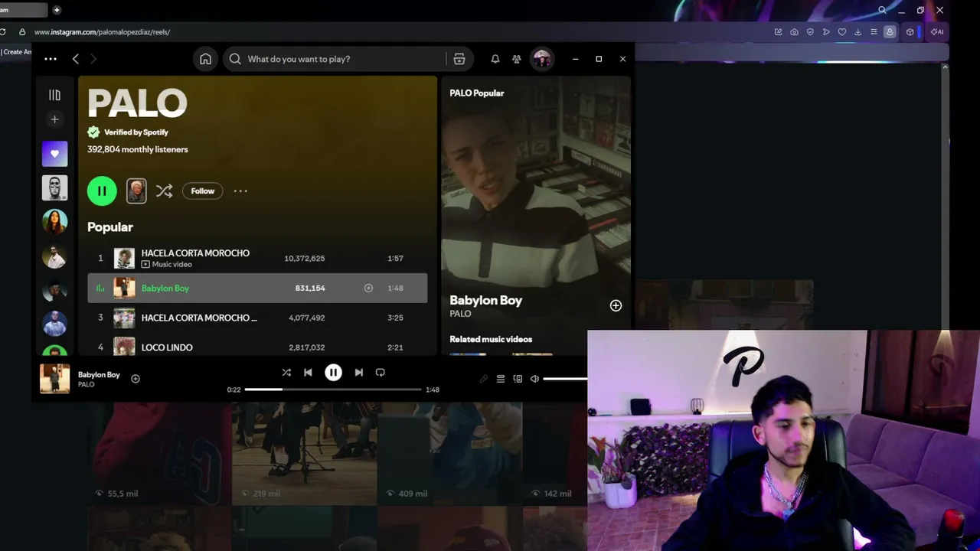The width and height of the screenshot is (980, 551).
Task: Click the 'PALO Popular' heading in right panel
Action: 477,93
